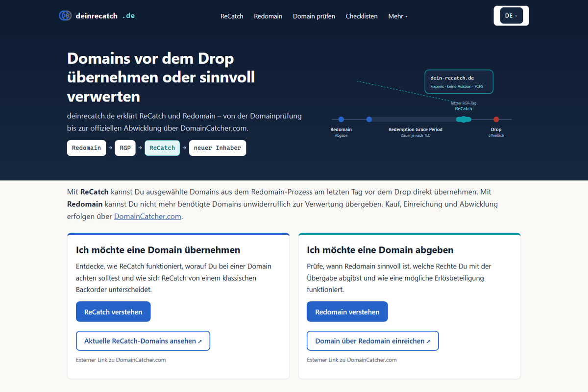Click the Redemption Grace Period label
The image size is (588, 392).
click(x=416, y=129)
